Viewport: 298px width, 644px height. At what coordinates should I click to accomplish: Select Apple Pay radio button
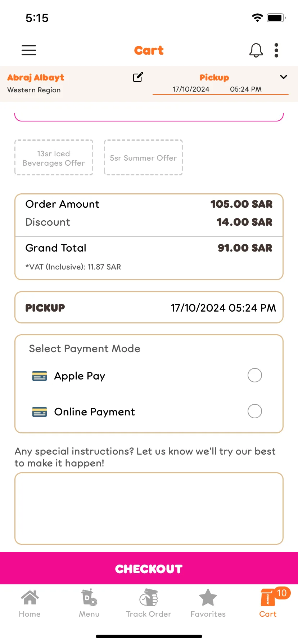255,375
